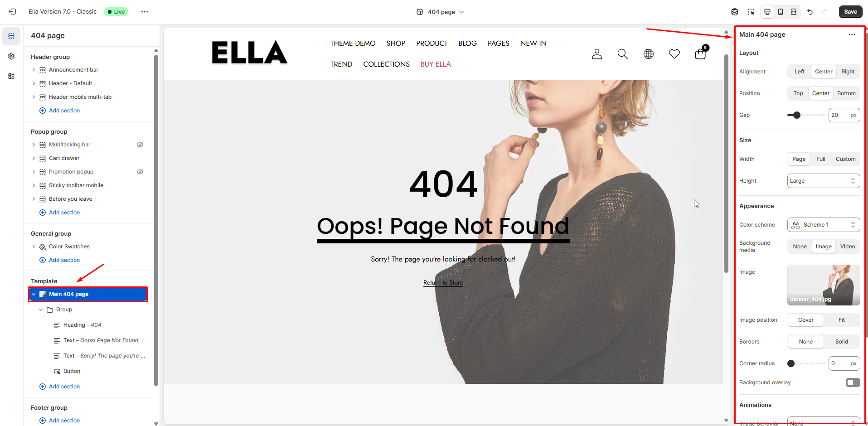Set Alignment to Left
868x426 pixels.
click(799, 72)
